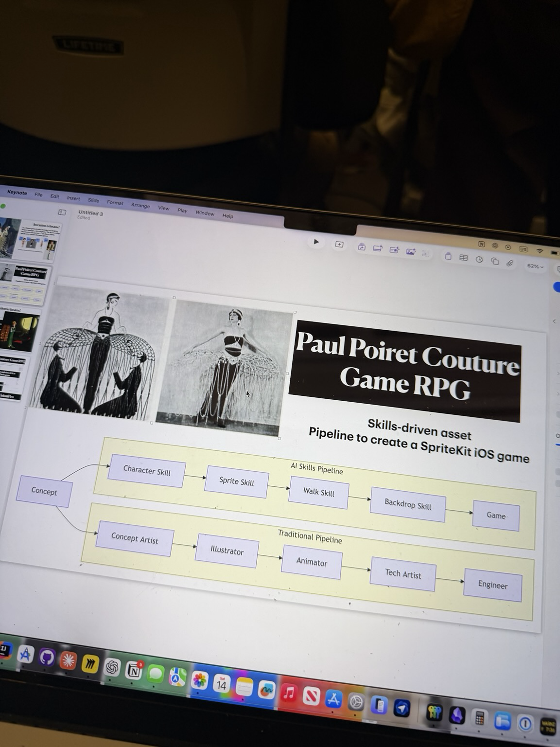
Task: Open GitHub Desktop from the Dock
Action: pos(47,658)
